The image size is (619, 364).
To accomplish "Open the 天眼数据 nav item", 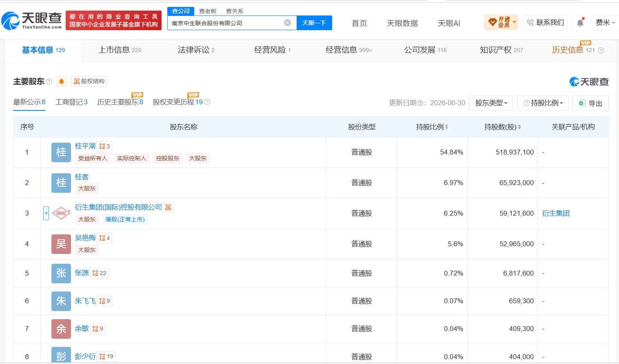I will (x=402, y=23).
